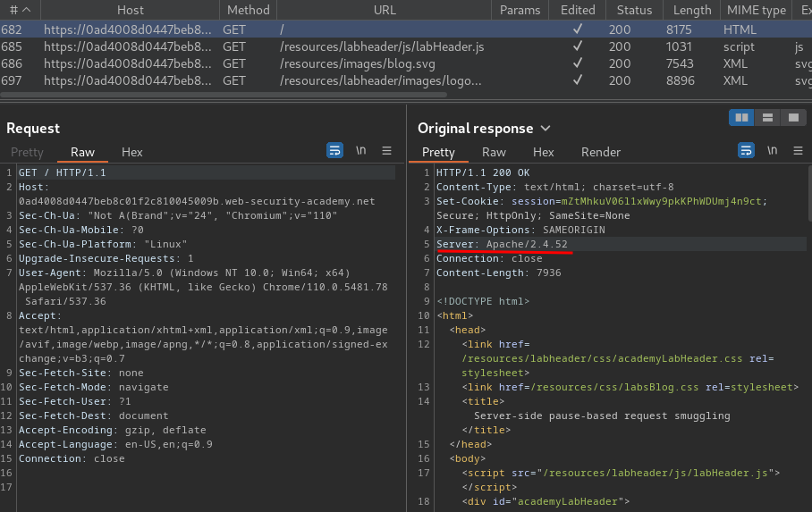
Task: Open Request panel hamburger options menu
Action: (386, 151)
